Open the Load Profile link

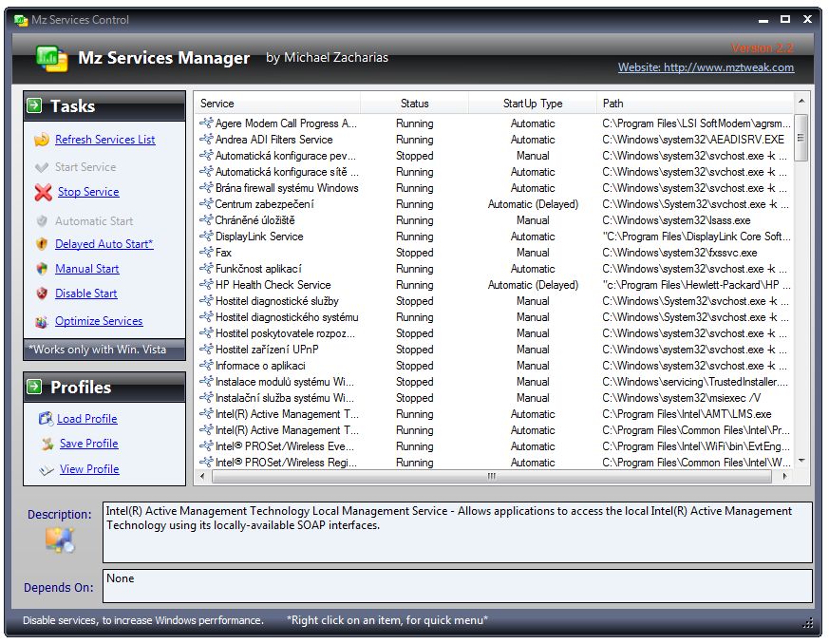87,419
